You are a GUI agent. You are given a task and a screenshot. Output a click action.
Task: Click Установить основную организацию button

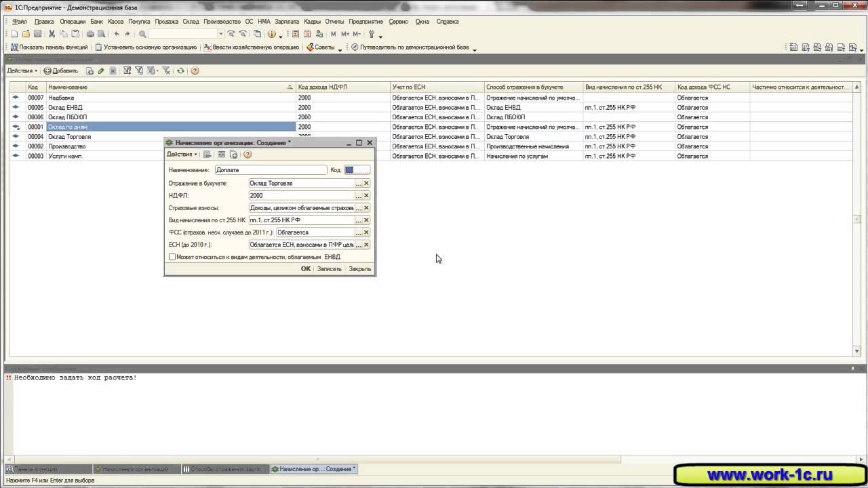[x=146, y=47]
